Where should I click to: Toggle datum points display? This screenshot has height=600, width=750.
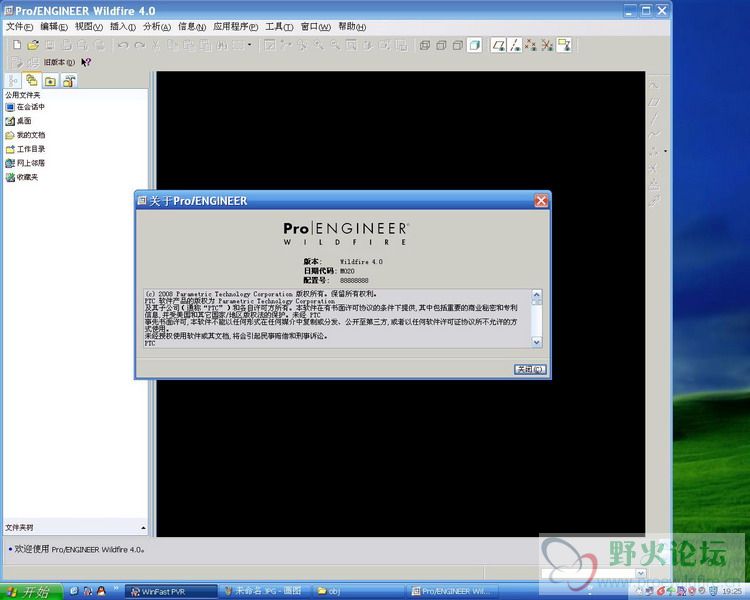click(530, 45)
